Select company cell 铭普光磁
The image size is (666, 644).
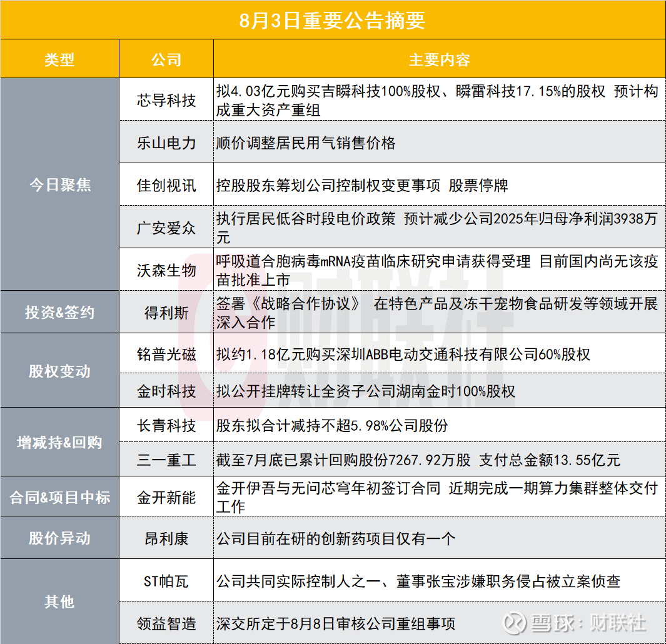(166, 354)
